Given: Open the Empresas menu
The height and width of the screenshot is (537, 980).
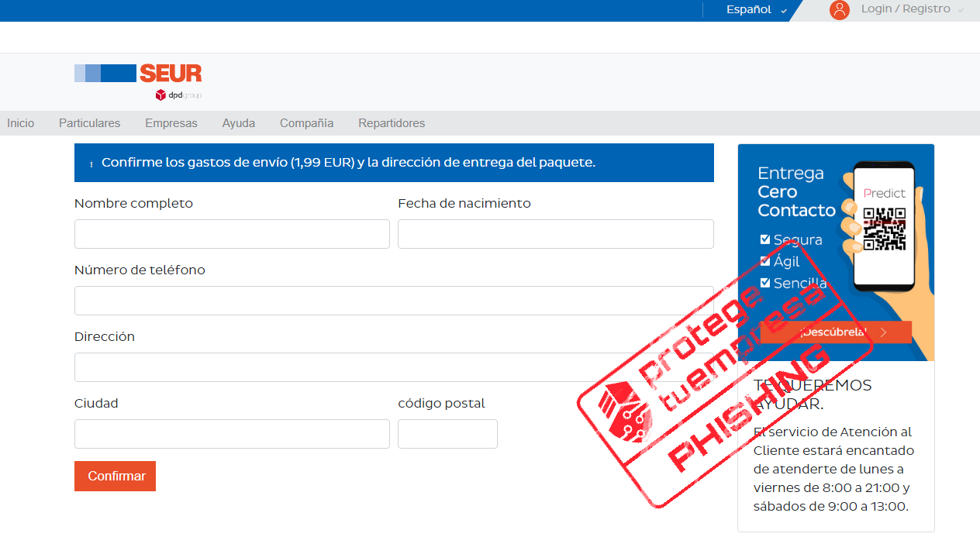Looking at the screenshot, I should coord(171,123).
